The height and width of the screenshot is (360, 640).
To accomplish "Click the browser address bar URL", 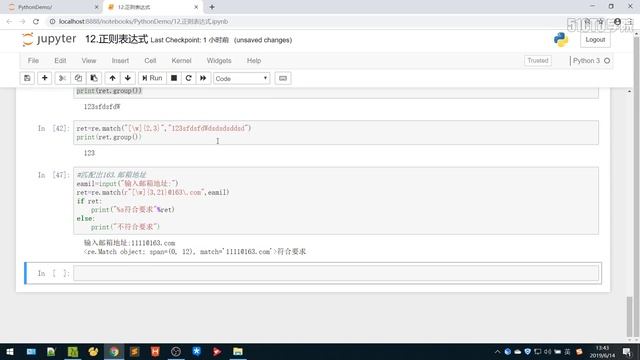I will point(143,21).
